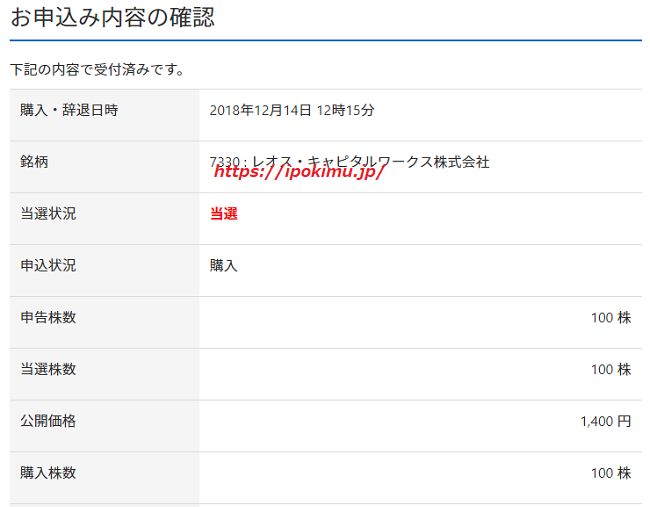Select the 申込状況 label

pos(48,265)
